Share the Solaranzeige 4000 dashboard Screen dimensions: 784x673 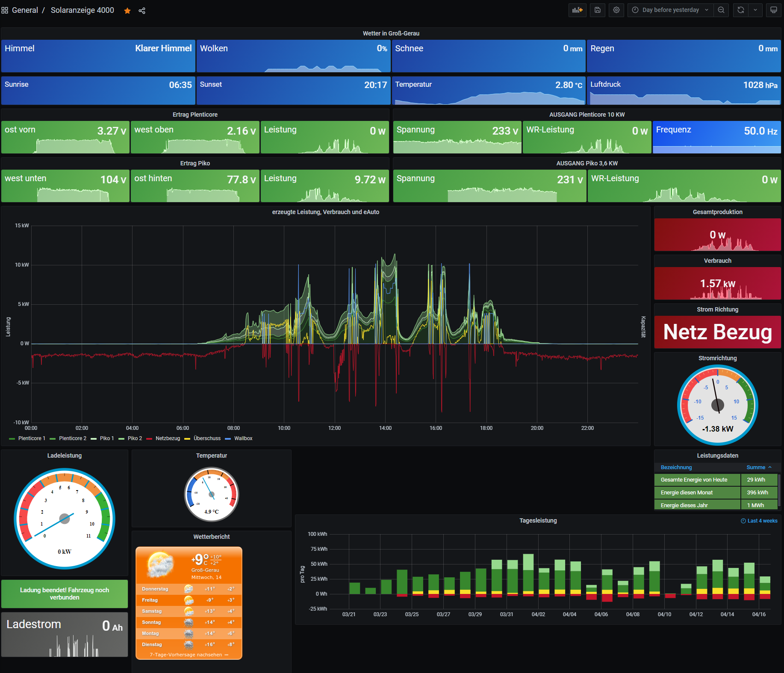click(142, 11)
